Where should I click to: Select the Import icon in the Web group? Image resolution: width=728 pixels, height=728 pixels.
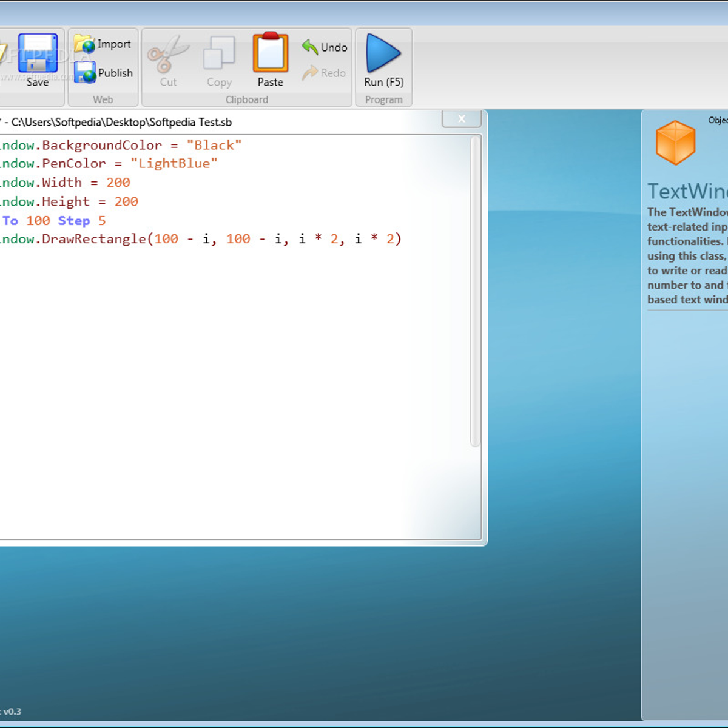[84, 42]
